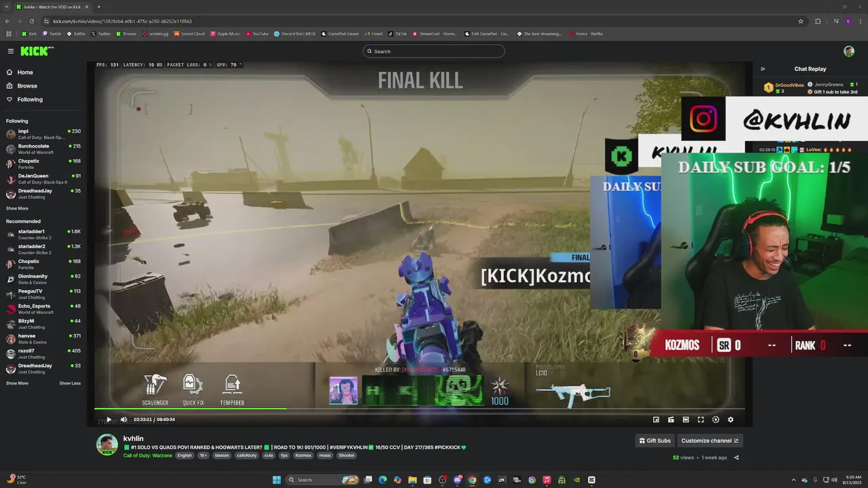
Task: Open the tab search dropdown arrow
Action: pos(7,7)
